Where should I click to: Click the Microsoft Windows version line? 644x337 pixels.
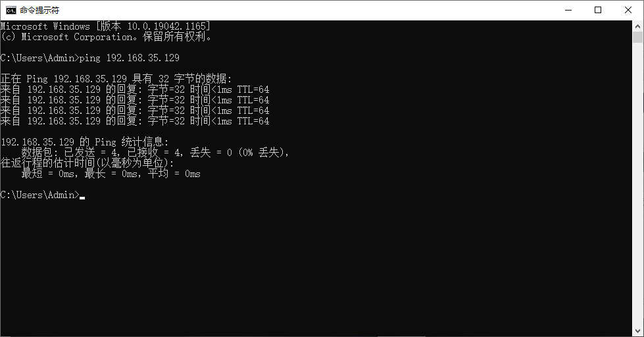tap(105, 26)
